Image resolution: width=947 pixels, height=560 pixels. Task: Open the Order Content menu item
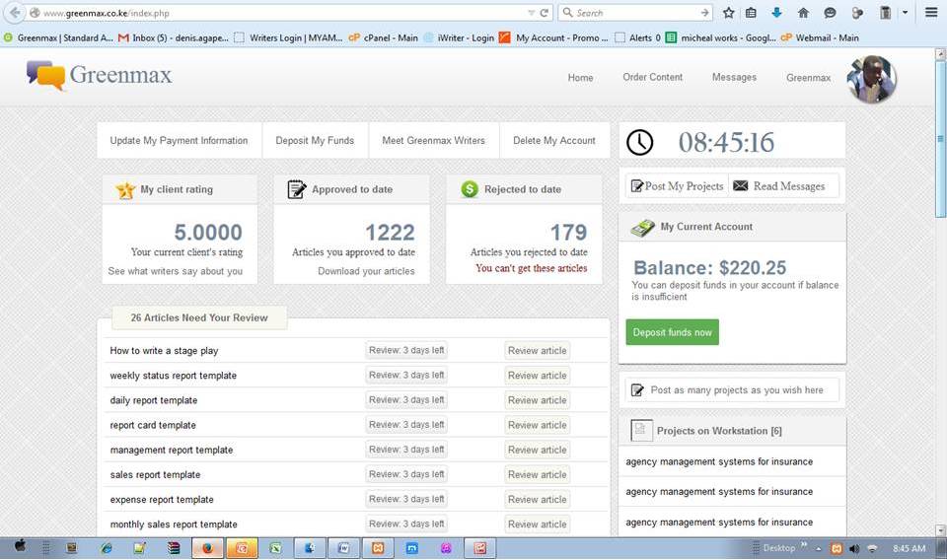653,77
